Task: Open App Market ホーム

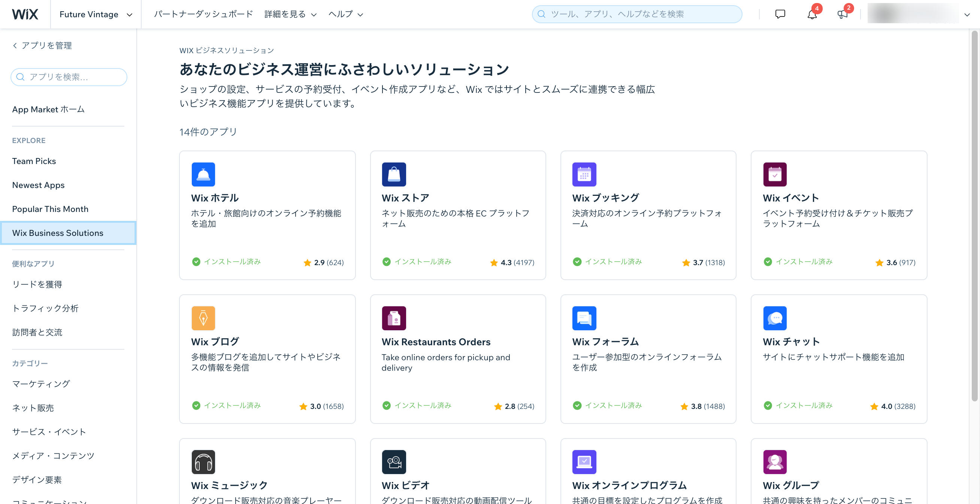Action: pos(48,109)
